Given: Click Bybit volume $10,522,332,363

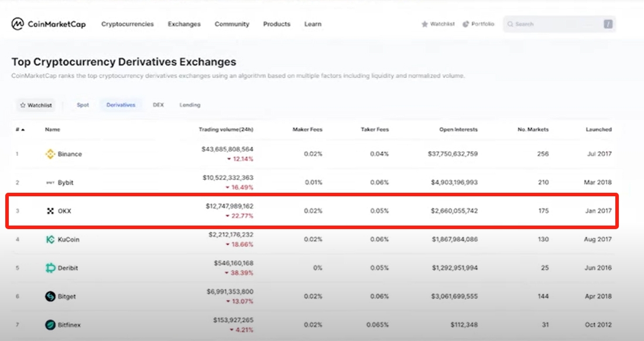Looking at the screenshot, I should tap(228, 178).
